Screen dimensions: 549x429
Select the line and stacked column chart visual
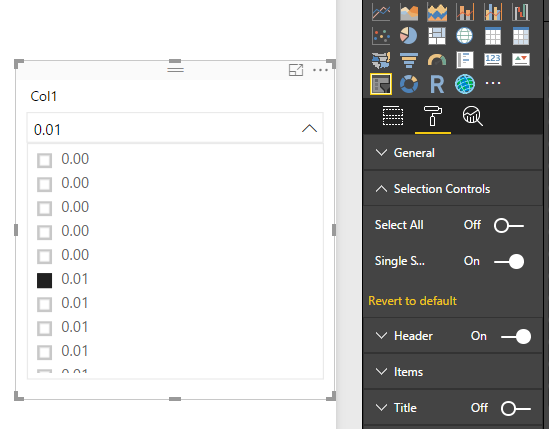pos(465,12)
